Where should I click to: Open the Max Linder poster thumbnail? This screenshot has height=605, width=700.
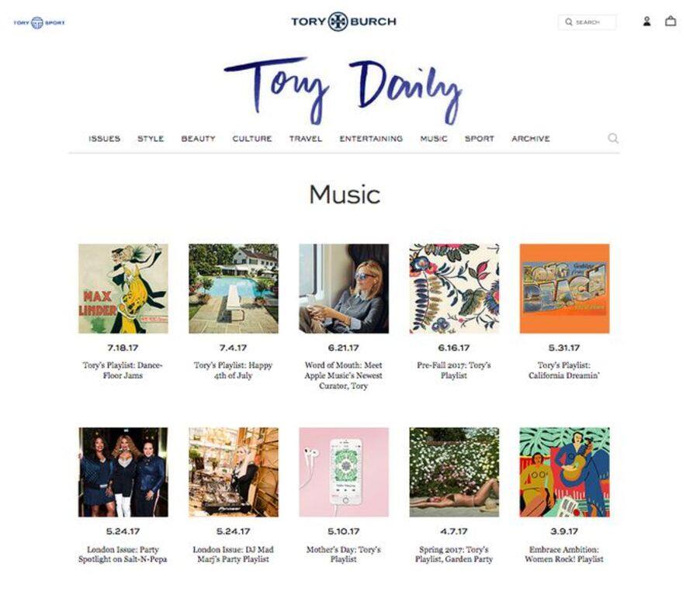click(123, 289)
